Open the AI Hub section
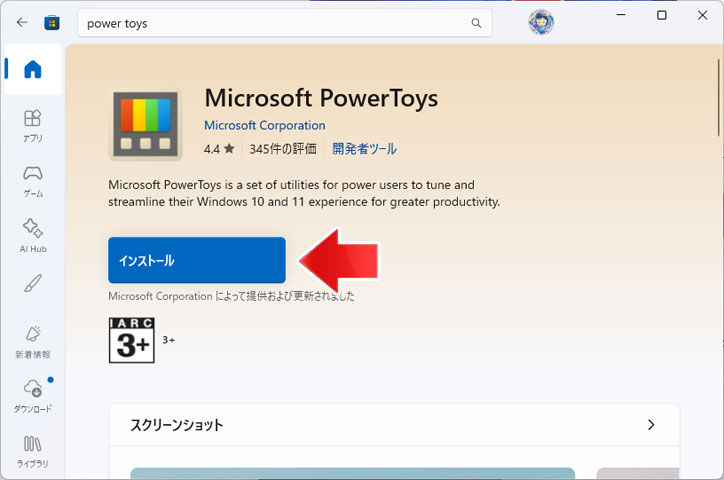Viewport: 724px width, 480px height. pos(33,236)
